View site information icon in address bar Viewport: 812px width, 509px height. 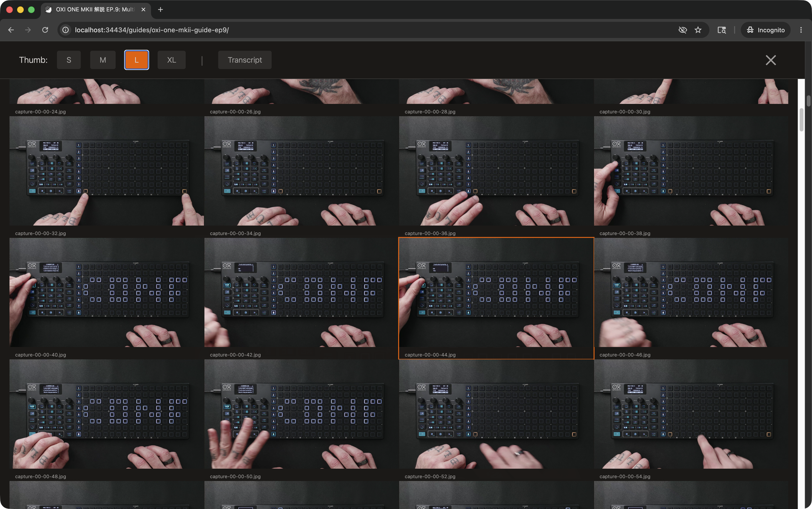[x=66, y=30]
